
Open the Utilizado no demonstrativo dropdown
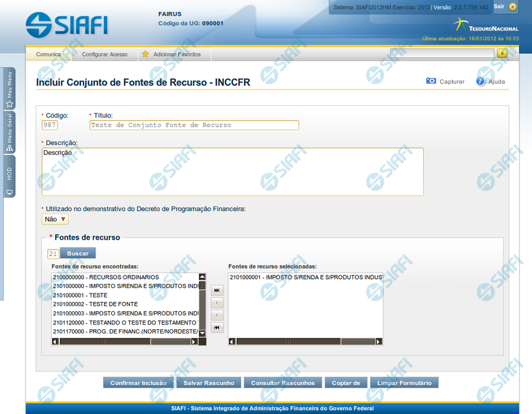[x=56, y=219]
